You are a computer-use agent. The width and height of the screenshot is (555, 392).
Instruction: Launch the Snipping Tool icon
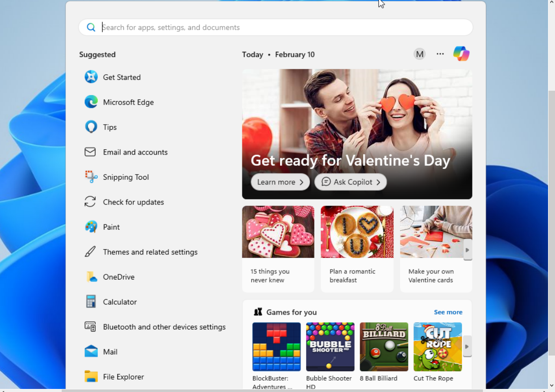tap(91, 177)
